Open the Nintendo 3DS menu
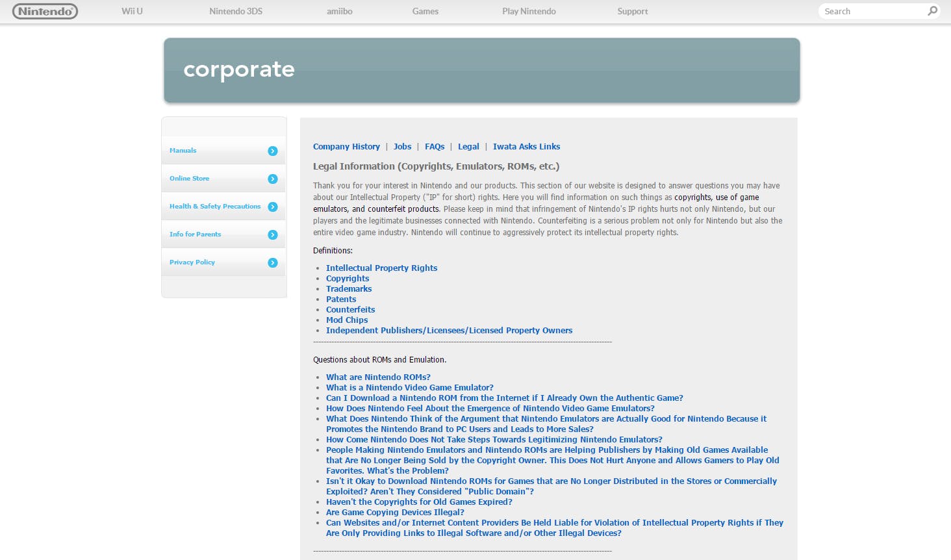 click(x=236, y=11)
